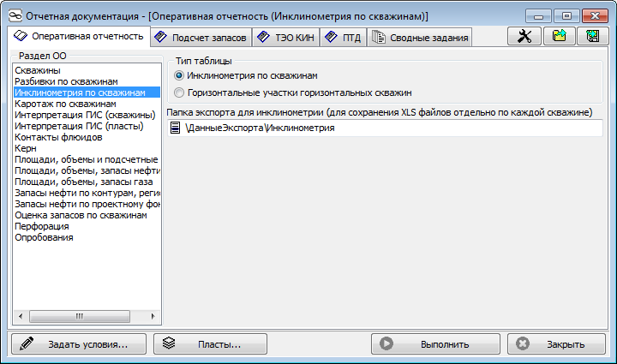
Task: Close window with red X button
Action: tap(595, 16)
